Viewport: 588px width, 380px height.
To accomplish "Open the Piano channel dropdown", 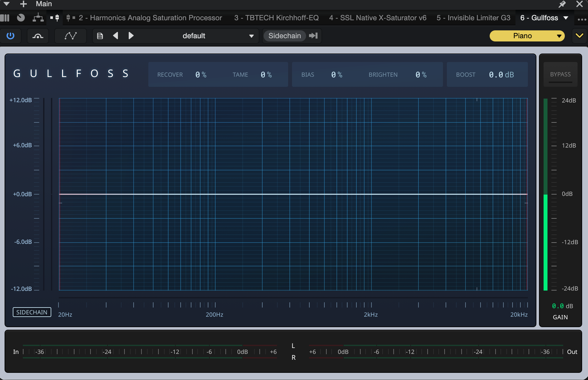I will tap(527, 36).
